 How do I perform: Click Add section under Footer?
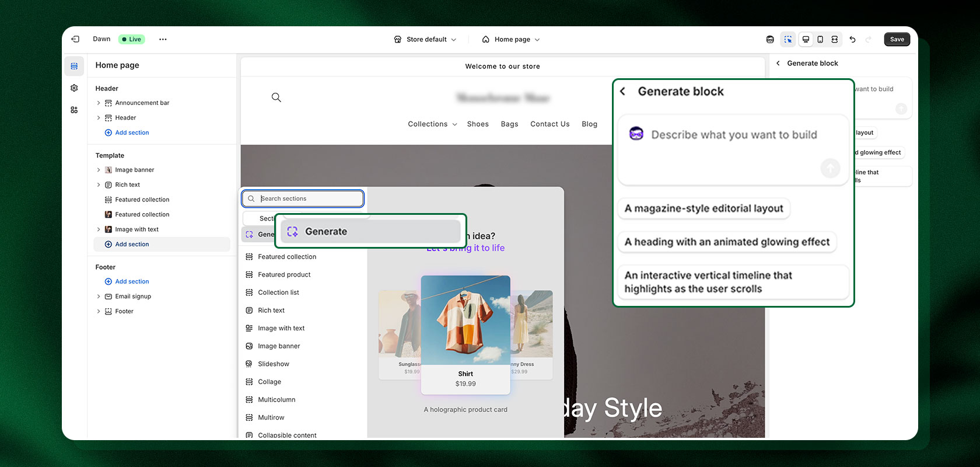point(132,281)
